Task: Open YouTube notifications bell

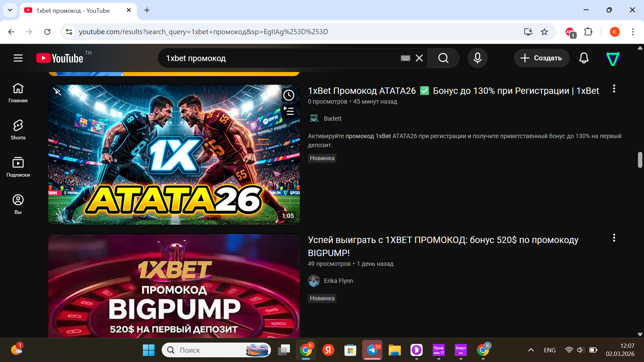Action: (584, 58)
